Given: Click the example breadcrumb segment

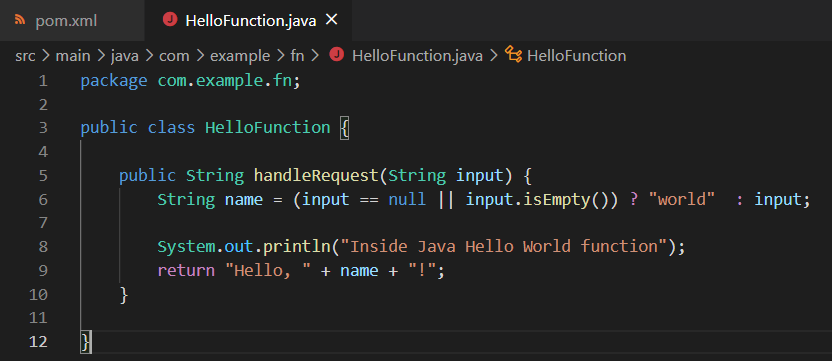Looking at the screenshot, I should click(240, 56).
